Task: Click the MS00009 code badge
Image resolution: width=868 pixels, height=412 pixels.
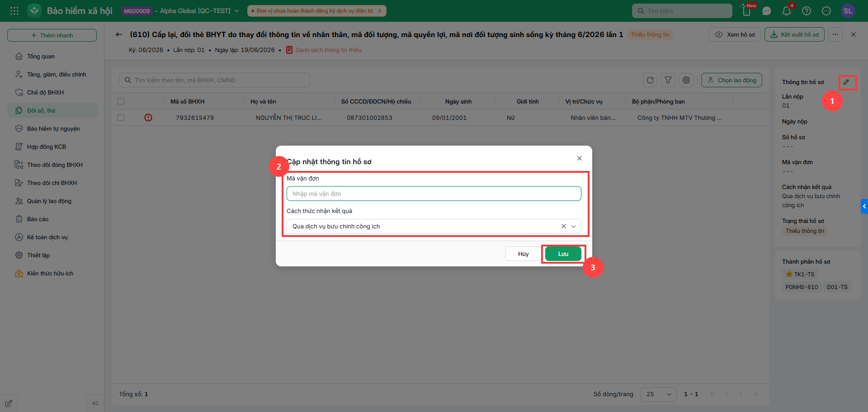Action: (137, 11)
